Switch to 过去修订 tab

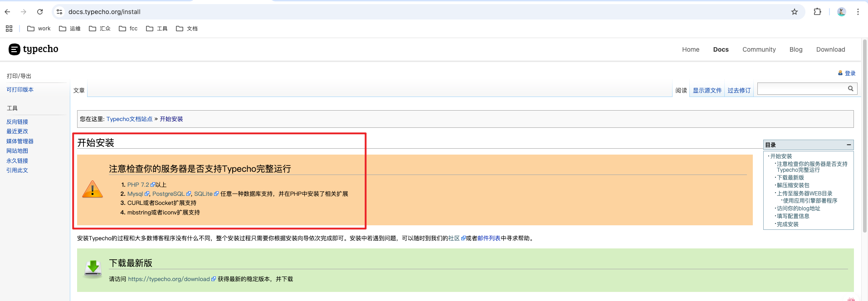click(x=739, y=91)
